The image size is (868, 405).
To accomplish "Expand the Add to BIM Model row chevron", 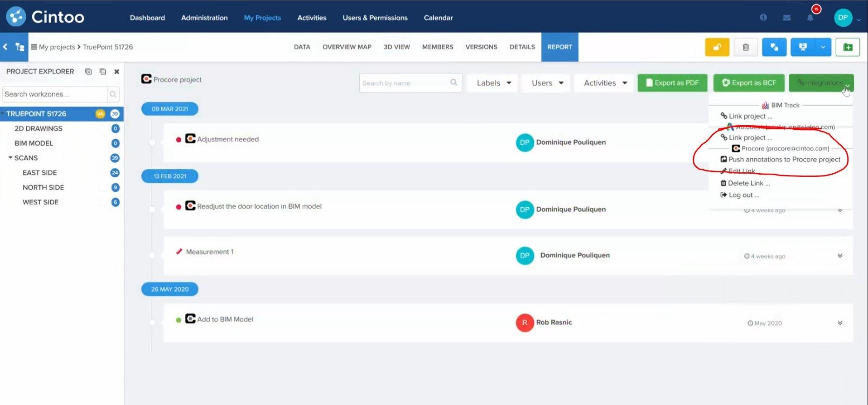I will coord(840,323).
